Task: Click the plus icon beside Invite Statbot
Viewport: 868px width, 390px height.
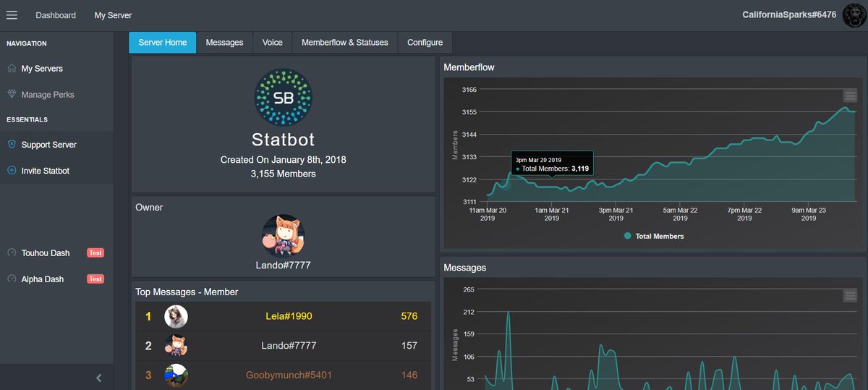Action: [x=11, y=170]
